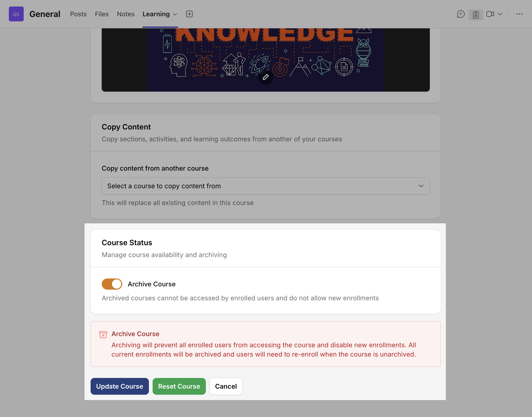Cancel the course editing
532x417 pixels.
(x=226, y=386)
